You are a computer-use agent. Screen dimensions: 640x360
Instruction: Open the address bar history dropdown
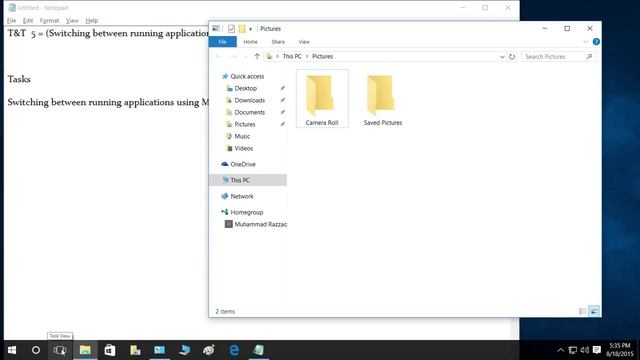[502, 57]
